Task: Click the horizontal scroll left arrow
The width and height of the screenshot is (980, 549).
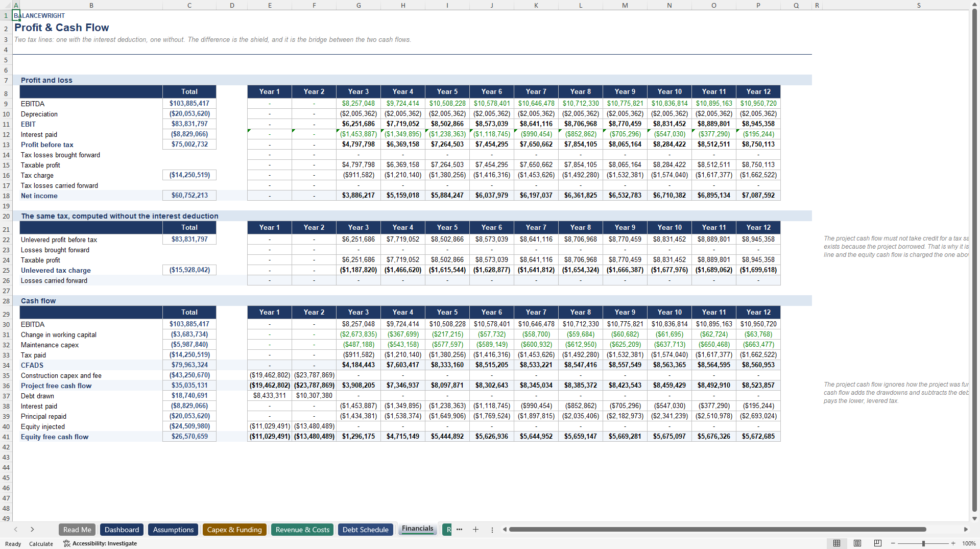Action: click(x=505, y=530)
